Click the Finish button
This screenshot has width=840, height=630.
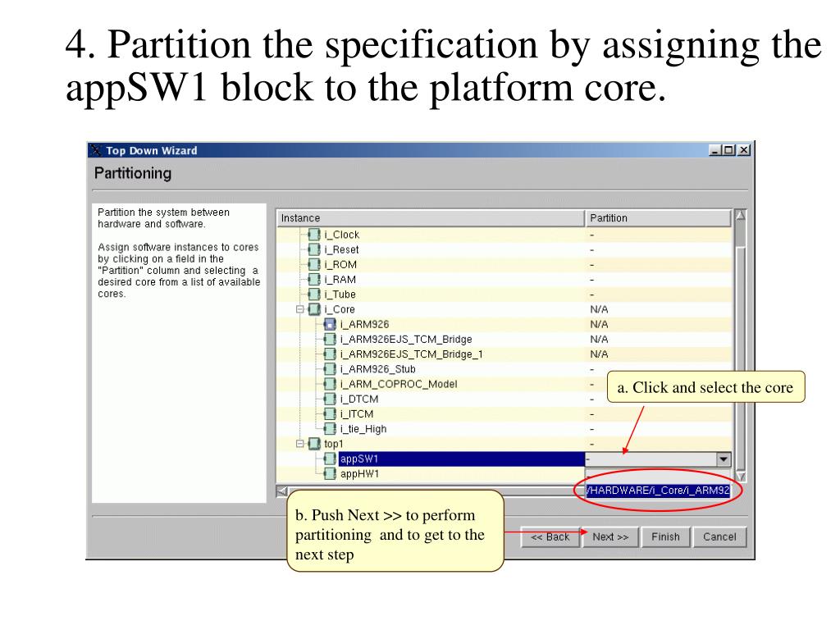pos(665,536)
